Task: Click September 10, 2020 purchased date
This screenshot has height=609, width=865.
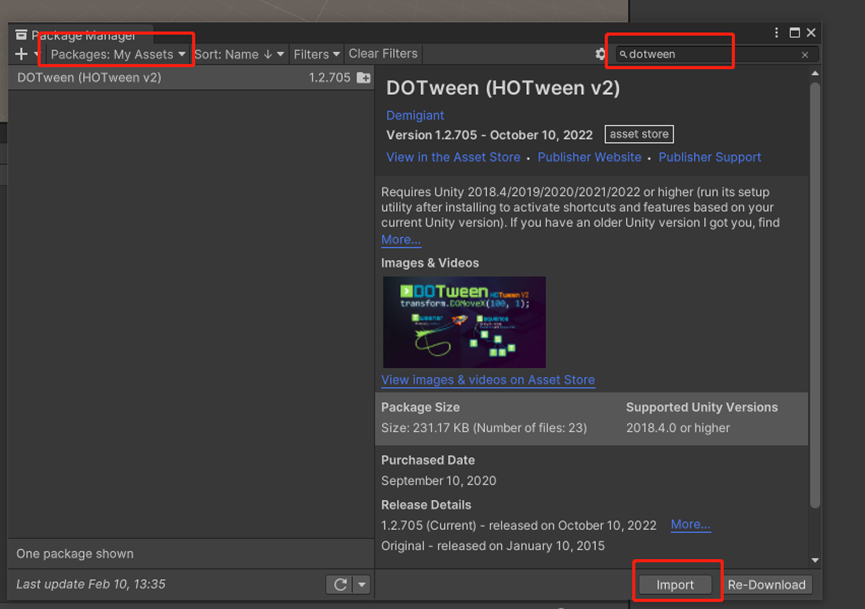Action: pyautogui.click(x=439, y=481)
